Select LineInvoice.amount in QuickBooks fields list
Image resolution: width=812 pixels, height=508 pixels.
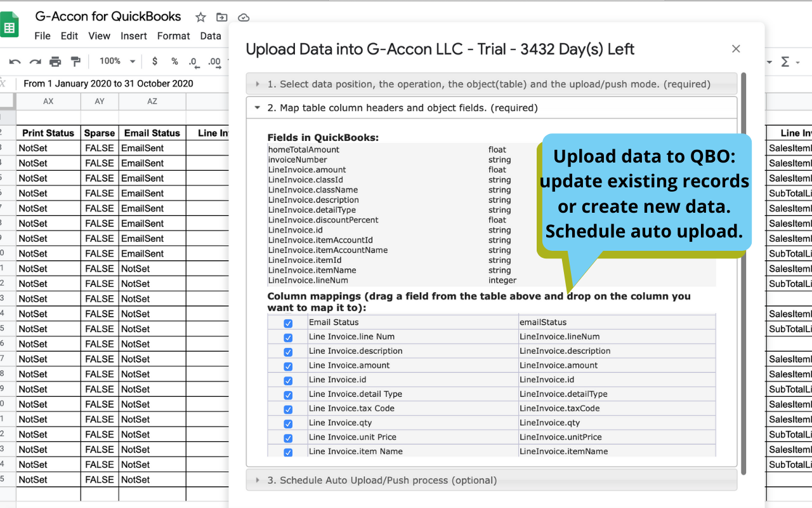(307, 170)
